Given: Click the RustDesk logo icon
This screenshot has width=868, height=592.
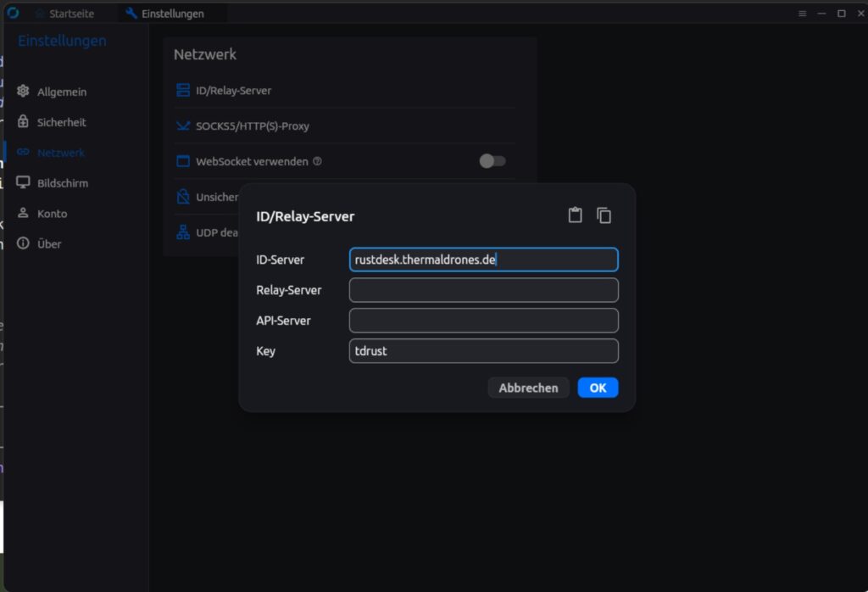Looking at the screenshot, I should click(x=13, y=12).
